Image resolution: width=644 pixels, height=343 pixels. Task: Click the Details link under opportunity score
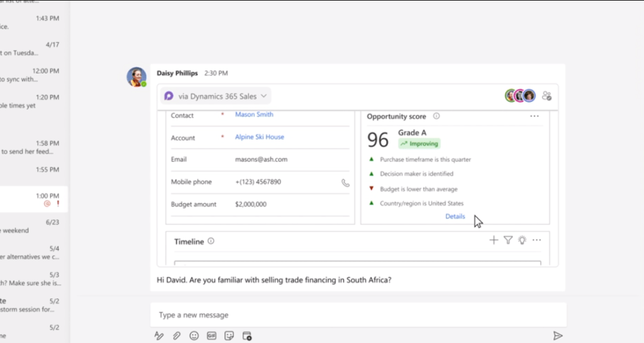tap(455, 216)
